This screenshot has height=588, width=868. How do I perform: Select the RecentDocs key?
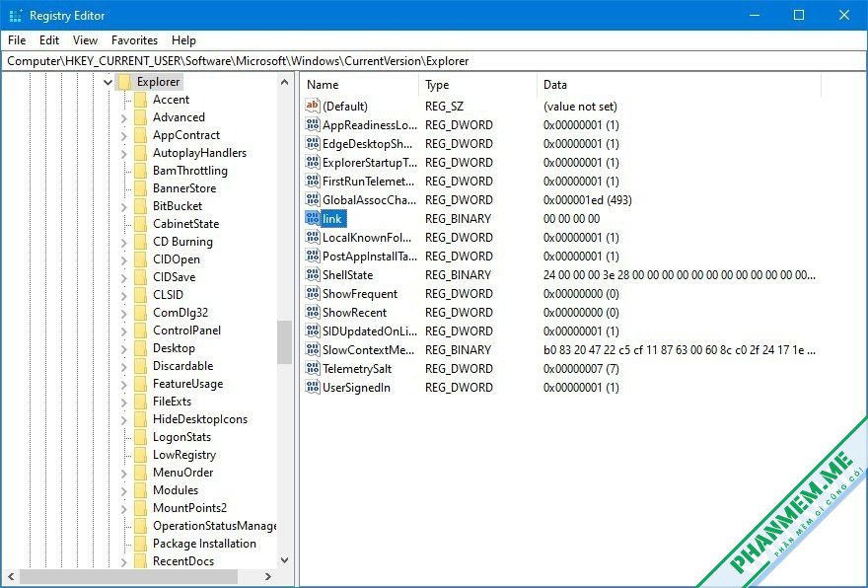(183, 561)
